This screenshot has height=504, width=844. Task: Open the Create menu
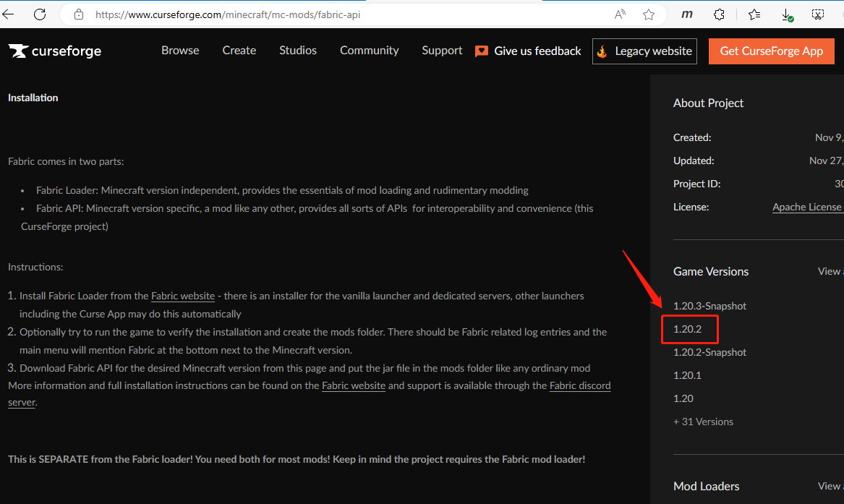[x=239, y=51]
